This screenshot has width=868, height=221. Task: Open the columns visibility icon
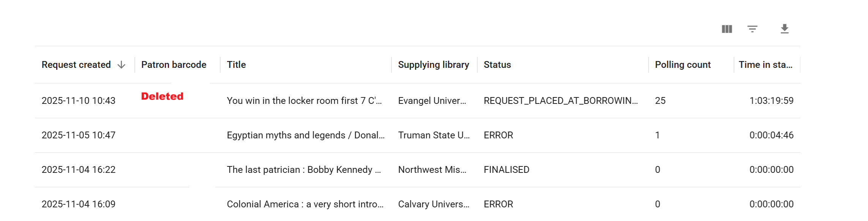coord(727,29)
